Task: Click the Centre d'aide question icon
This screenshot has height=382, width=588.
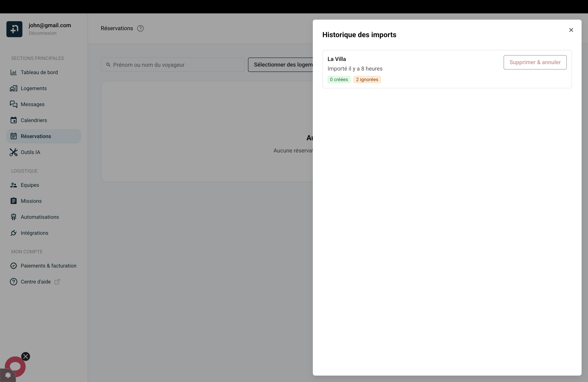Action: pos(14,282)
